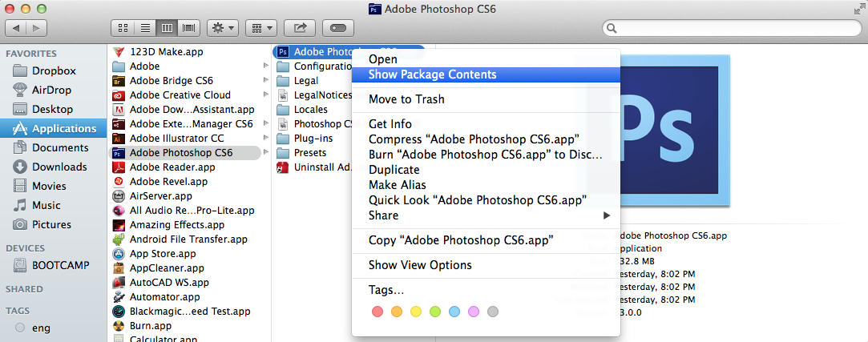Screen dimensions: 868x342
Task: Choose Show Package Contents
Action: pyautogui.click(x=486, y=74)
